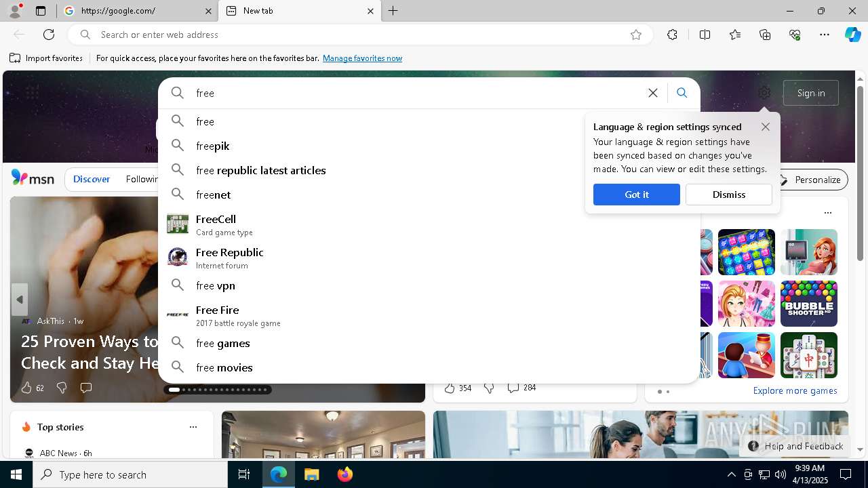The width and height of the screenshot is (868, 488).
Task: Refresh the current page
Action: (x=49, y=35)
